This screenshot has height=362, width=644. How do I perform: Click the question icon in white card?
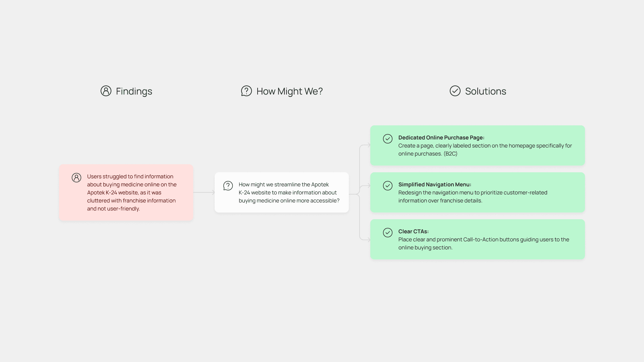click(228, 186)
